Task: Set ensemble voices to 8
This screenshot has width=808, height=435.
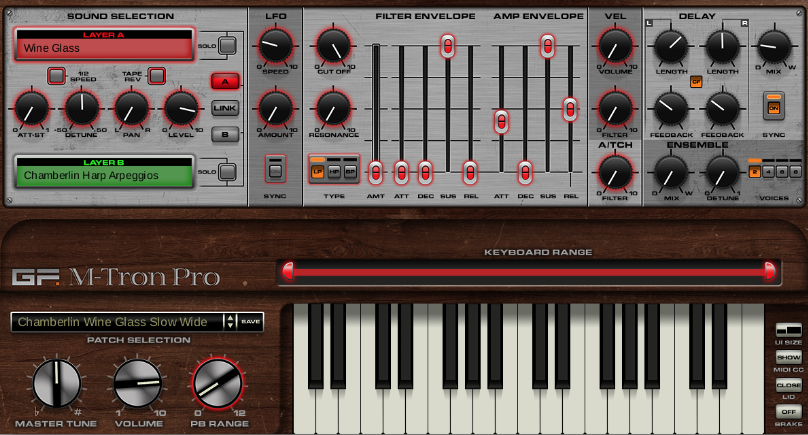Action: coord(795,172)
